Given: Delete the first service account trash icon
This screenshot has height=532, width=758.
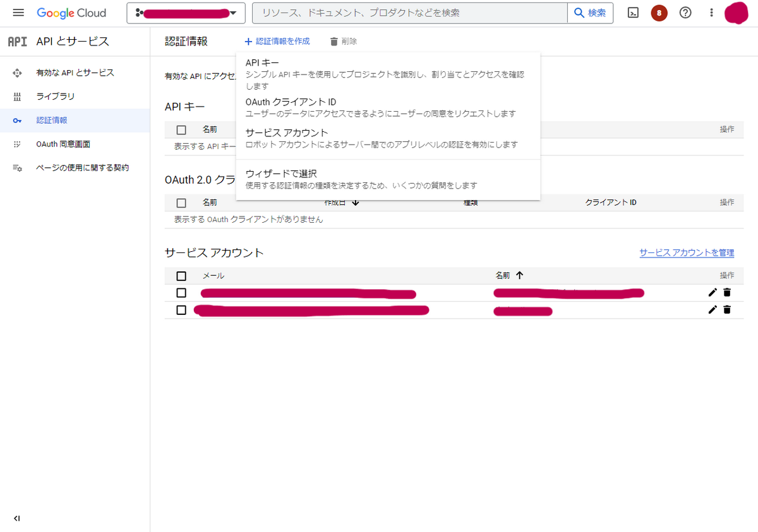Looking at the screenshot, I should (727, 292).
